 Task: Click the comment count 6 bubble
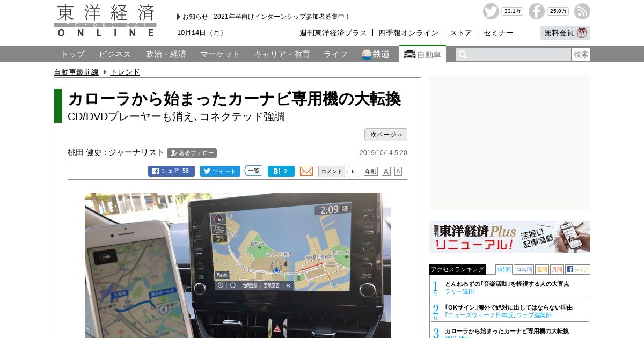click(x=353, y=171)
